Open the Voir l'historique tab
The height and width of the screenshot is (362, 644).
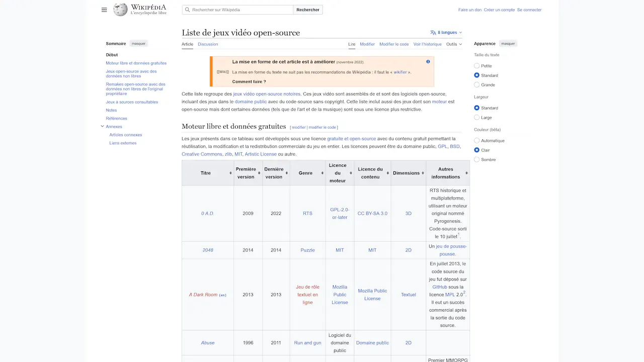coord(427,44)
